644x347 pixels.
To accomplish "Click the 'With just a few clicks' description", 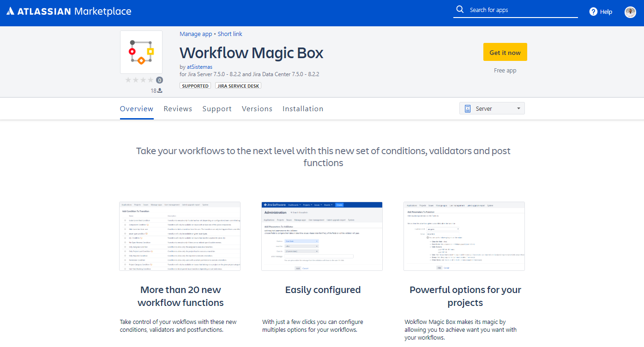I will pyautogui.click(x=313, y=326).
